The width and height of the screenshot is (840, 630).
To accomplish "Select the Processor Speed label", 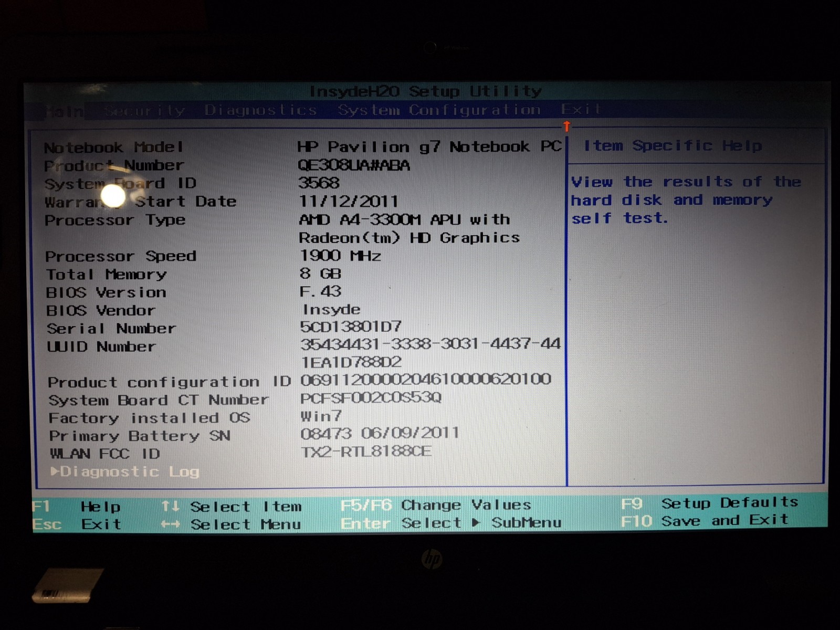I will pyautogui.click(x=121, y=256).
